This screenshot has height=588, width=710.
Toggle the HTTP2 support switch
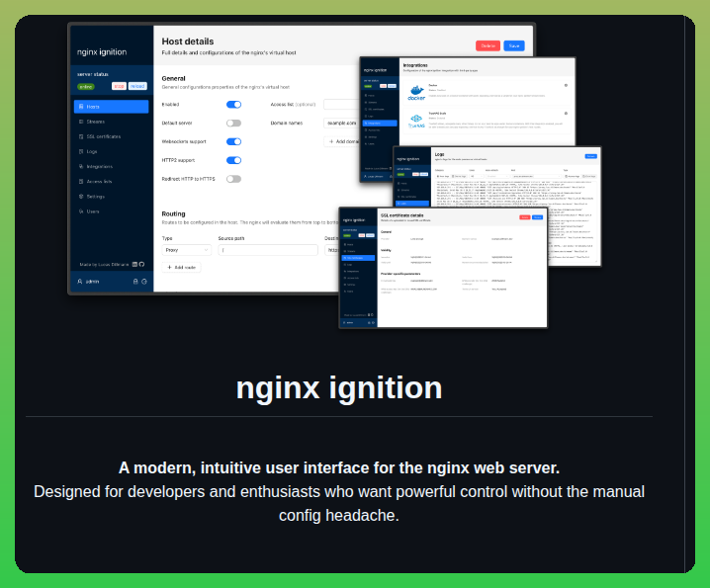click(x=234, y=160)
